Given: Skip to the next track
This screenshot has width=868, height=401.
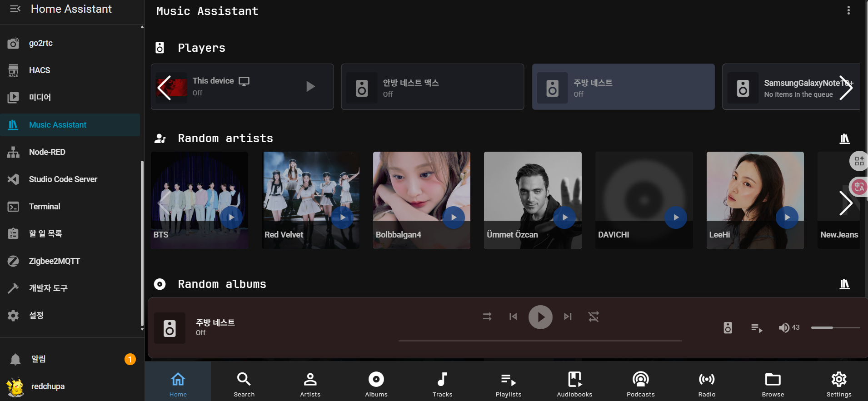Looking at the screenshot, I should pos(568,317).
